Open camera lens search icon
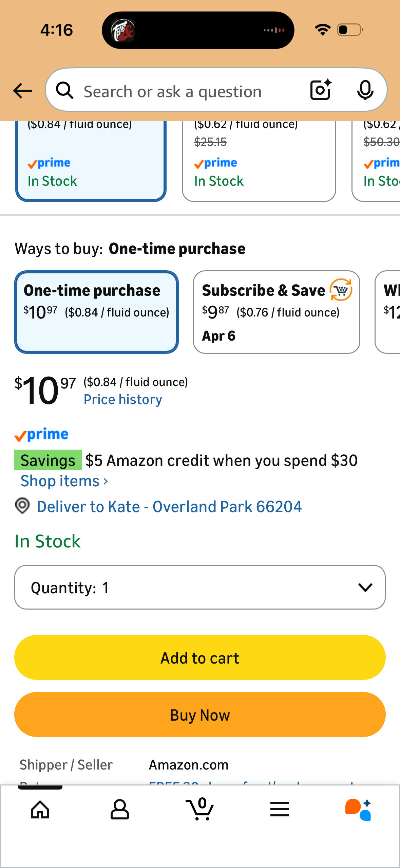The image size is (400, 868). click(321, 90)
